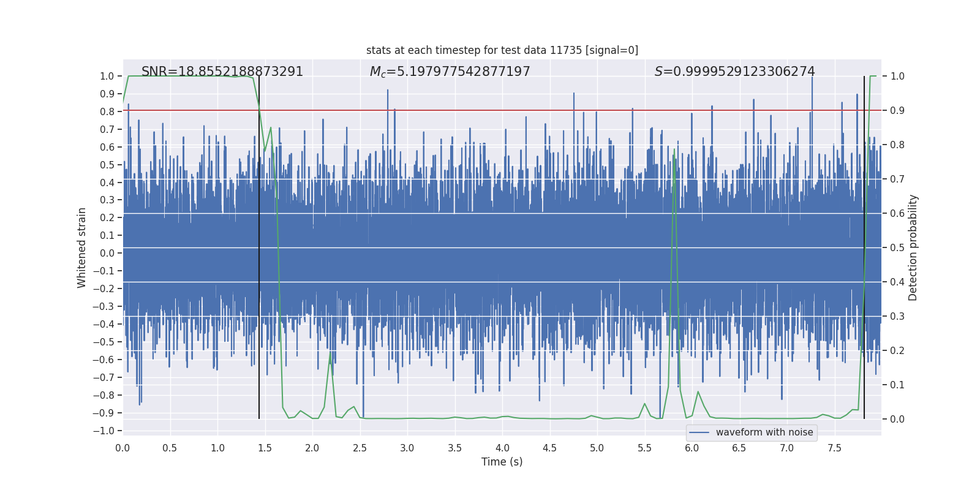Click the 0.2 tick on the Detection probability axis

click(x=897, y=350)
